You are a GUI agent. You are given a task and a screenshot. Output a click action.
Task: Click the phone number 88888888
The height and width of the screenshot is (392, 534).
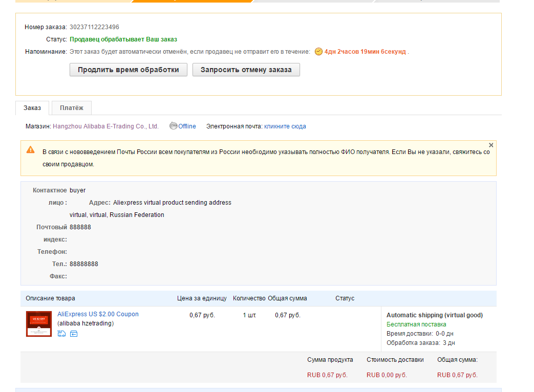pyautogui.click(x=84, y=264)
